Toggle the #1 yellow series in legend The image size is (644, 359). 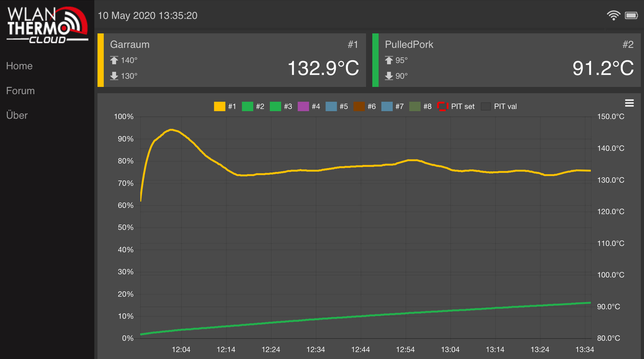[225, 107]
